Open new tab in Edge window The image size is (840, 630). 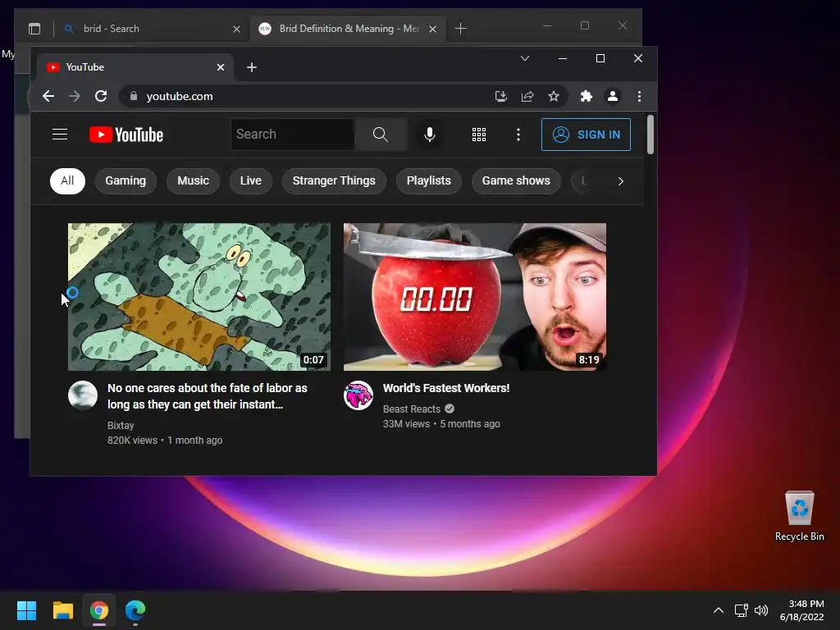pyautogui.click(x=460, y=29)
